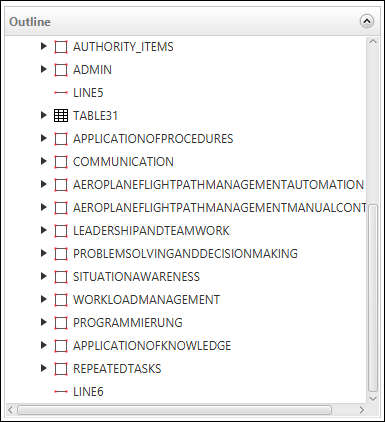Expand the LEADERSHIPANDTEAMWORK node arrow

(x=43, y=230)
